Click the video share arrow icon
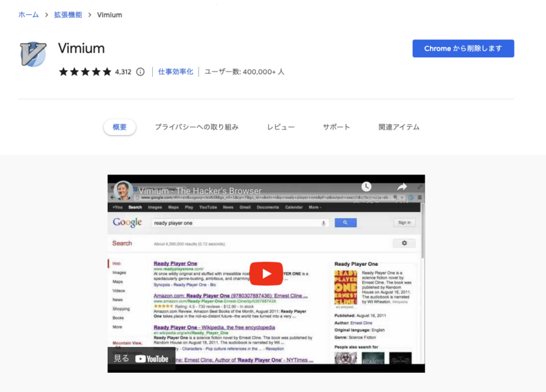This screenshot has width=546, height=392. click(402, 187)
